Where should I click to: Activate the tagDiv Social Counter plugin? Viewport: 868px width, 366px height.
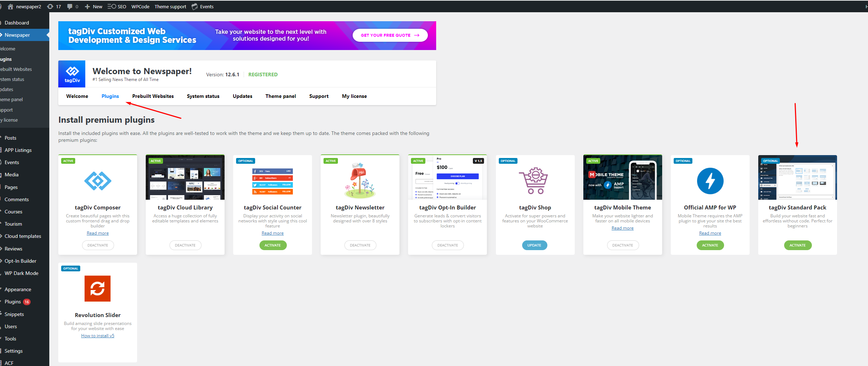point(273,245)
